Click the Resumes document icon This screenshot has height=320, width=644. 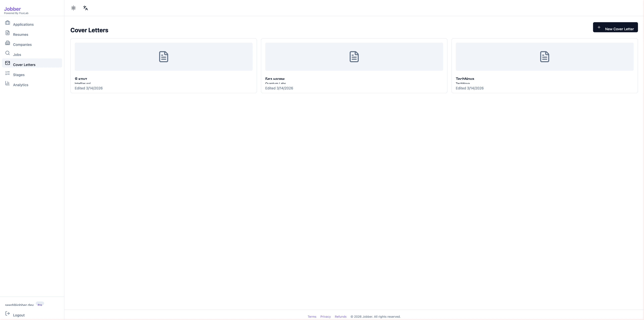[8, 33]
